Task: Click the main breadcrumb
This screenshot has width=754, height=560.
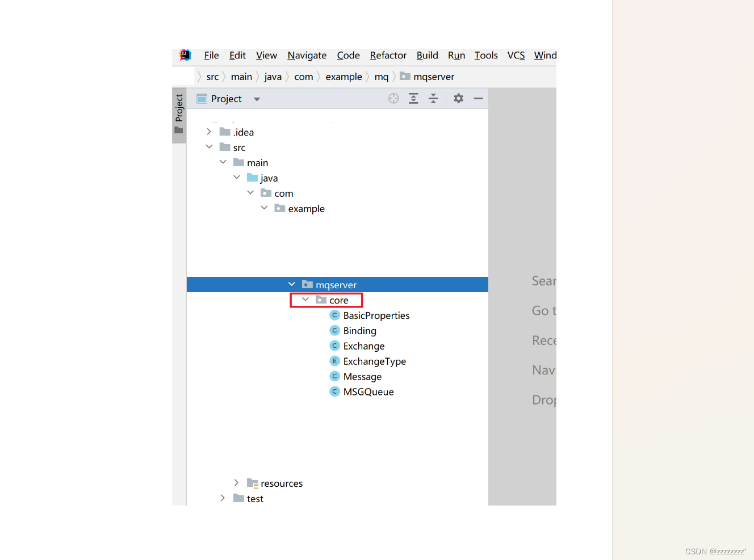Action: (x=241, y=77)
